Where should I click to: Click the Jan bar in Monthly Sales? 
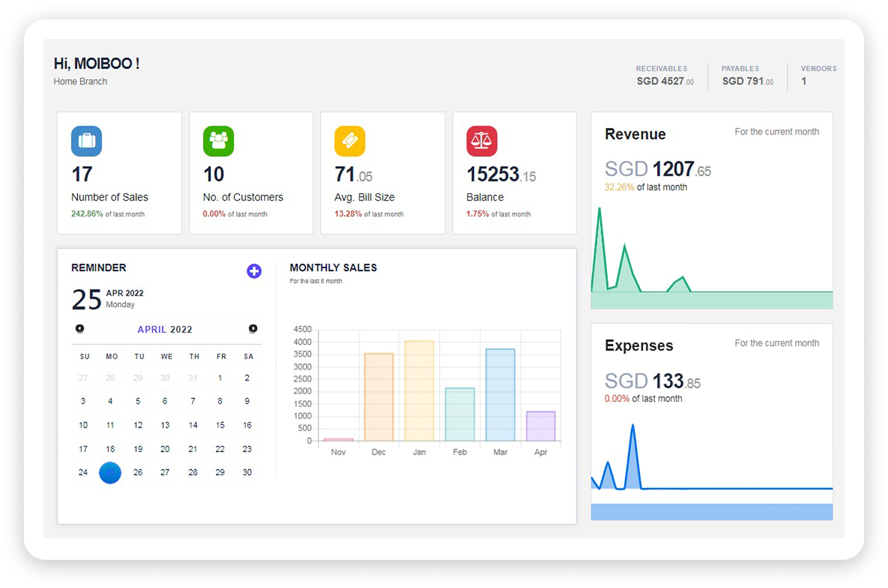point(419,390)
